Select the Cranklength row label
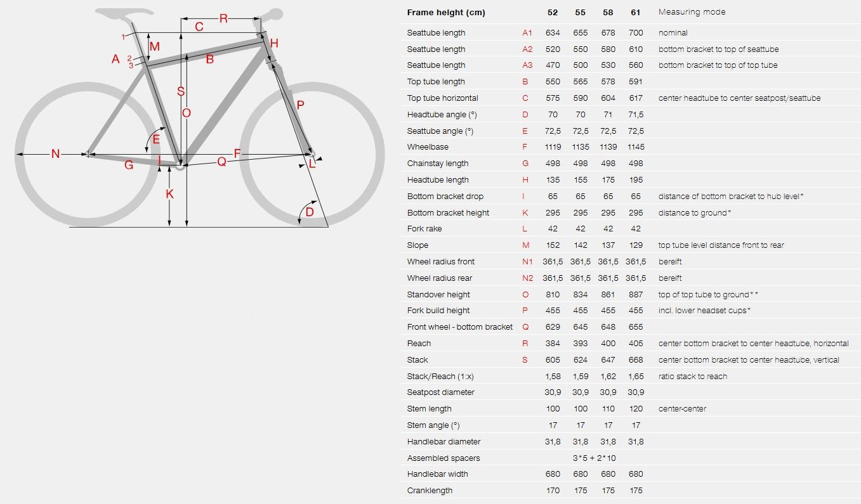 tap(430, 491)
